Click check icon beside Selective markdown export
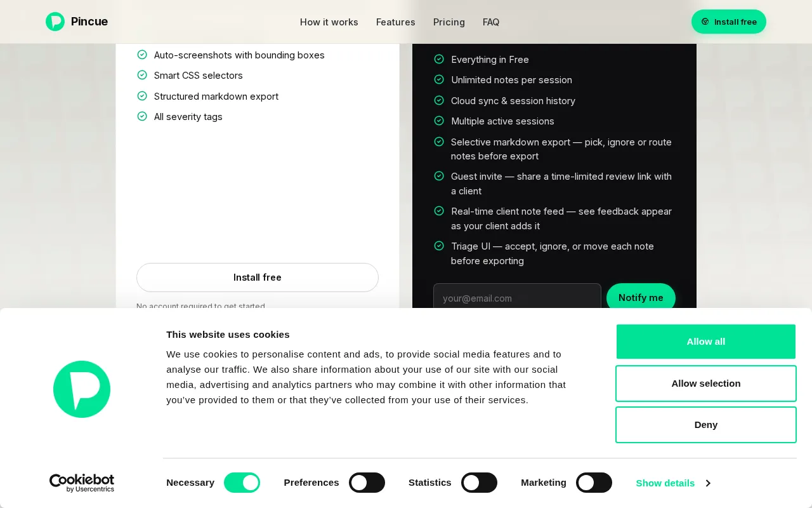The height and width of the screenshot is (508, 812). tap(439, 142)
